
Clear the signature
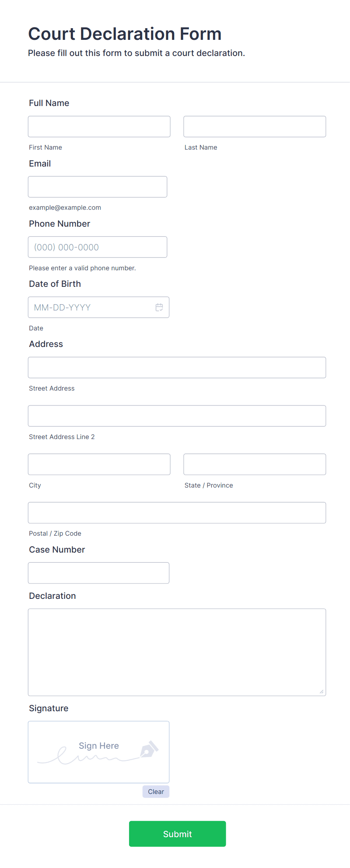pos(156,792)
